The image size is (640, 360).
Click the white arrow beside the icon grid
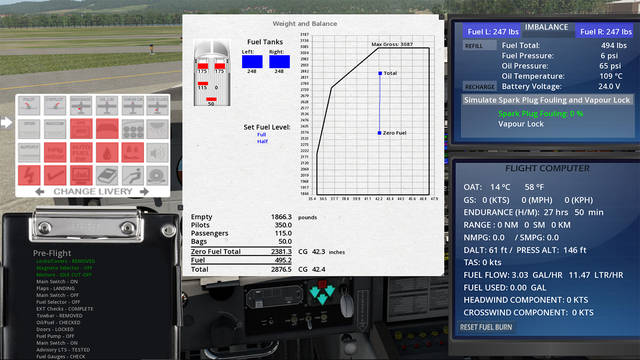pos(6,122)
